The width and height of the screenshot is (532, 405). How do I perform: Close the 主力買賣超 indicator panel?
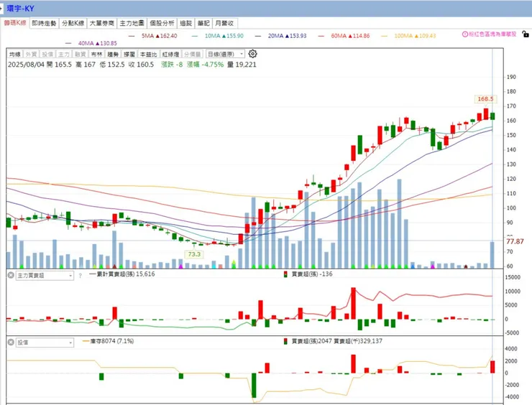11,275
